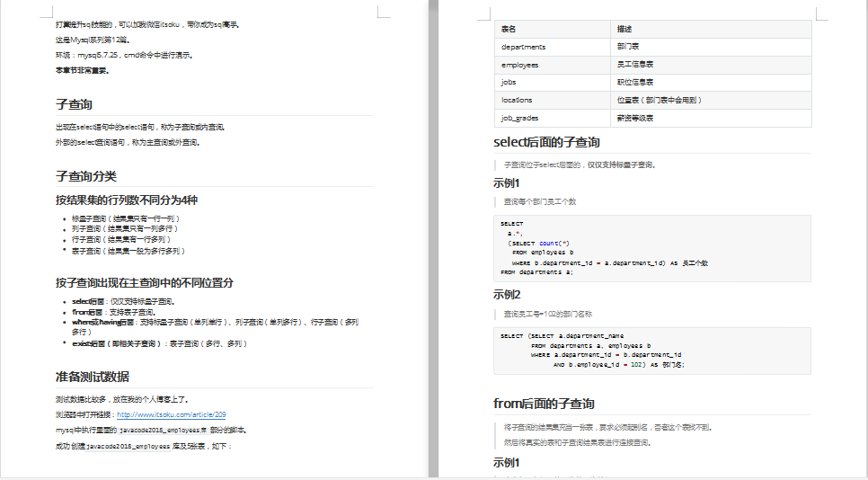
Task: Click the heading '示例2'
Action: click(x=507, y=295)
